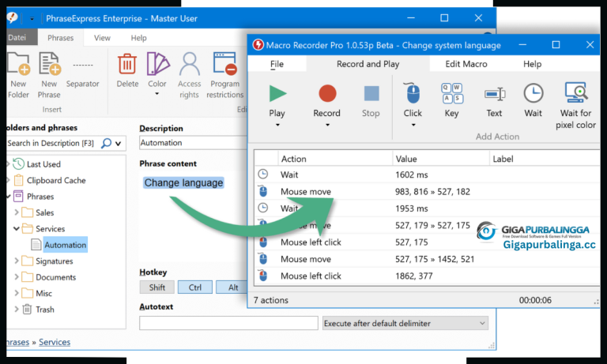Viewport: 607px width, 364px height.
Task: Select the Text action icon
Action: point(494,94)
